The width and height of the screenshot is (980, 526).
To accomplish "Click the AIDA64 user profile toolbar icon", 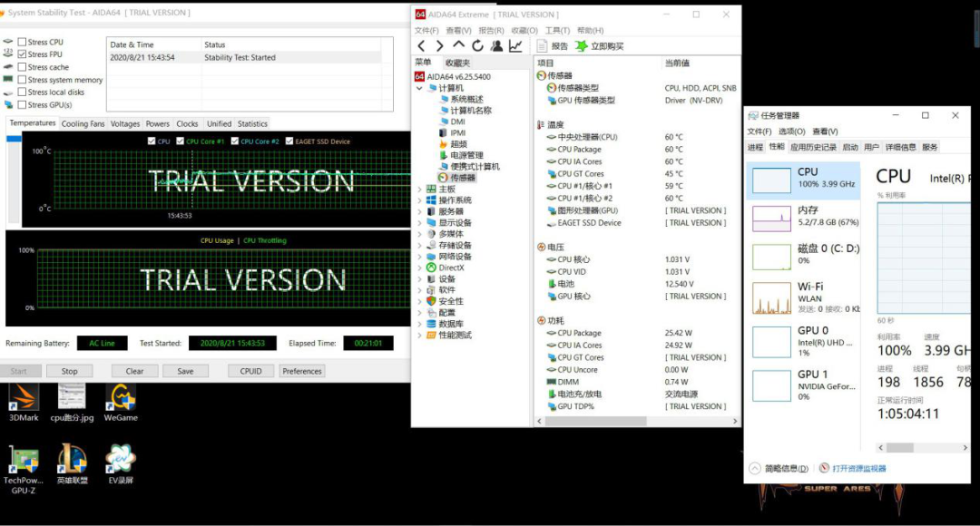I will click(496, 45).
